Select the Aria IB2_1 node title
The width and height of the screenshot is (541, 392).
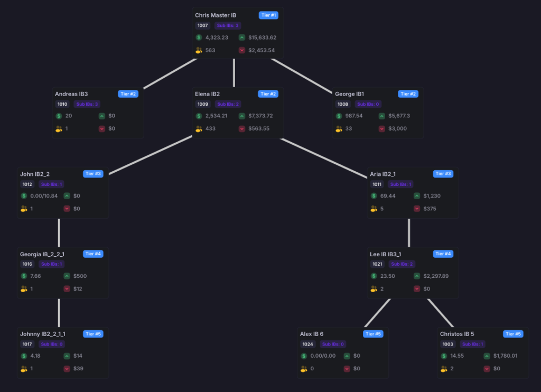(x=383, y=174)
